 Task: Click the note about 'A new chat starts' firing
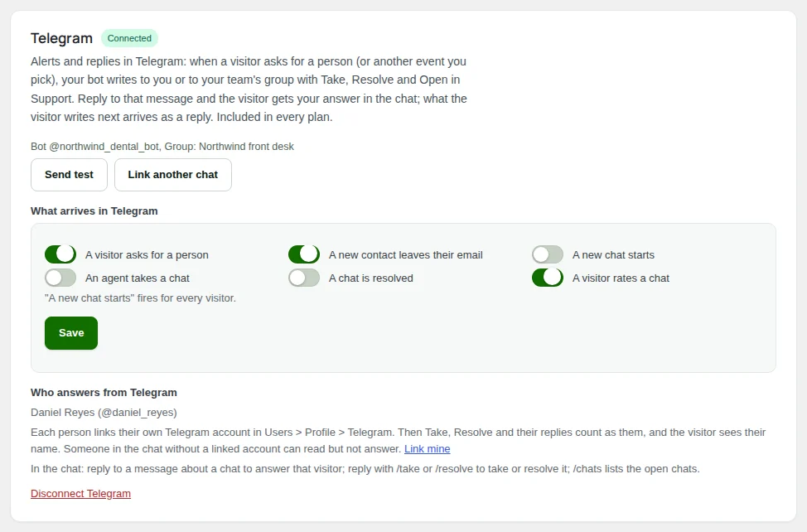tap(141, 297)
